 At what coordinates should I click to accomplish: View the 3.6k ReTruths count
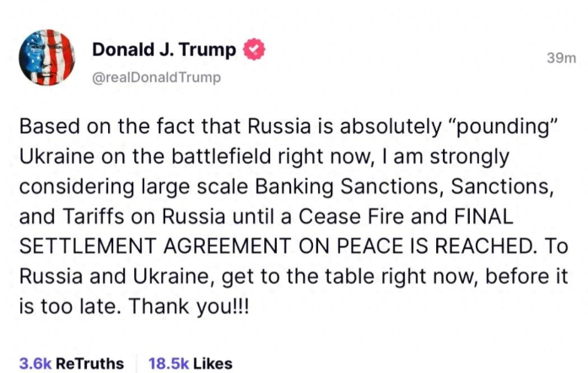coord(71,363)
